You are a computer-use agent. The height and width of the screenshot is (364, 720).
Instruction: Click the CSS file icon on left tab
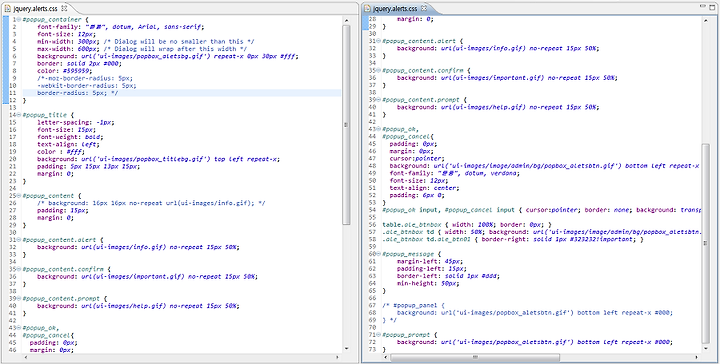point(8,8)
